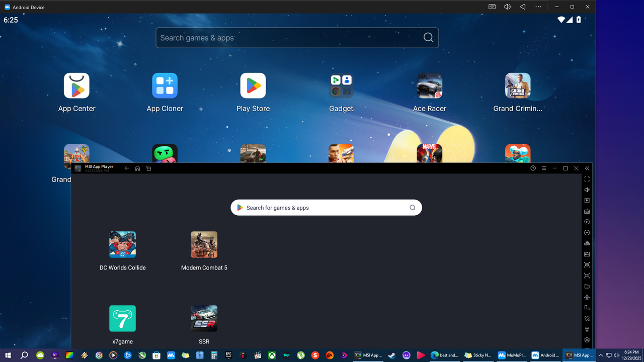Toggle cursor lock in MSI sidebar
This screenshot has width=644, height=362.
point(587,201)
